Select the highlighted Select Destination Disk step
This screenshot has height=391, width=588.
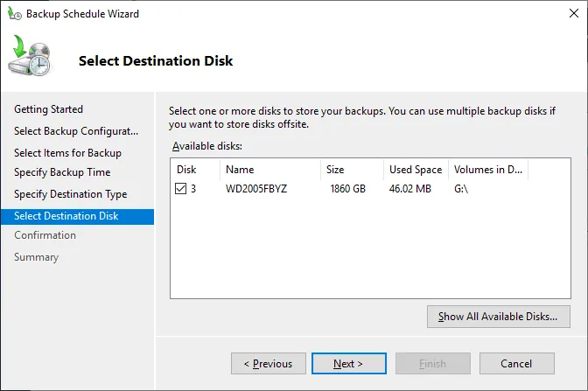[x=66, y=216]
